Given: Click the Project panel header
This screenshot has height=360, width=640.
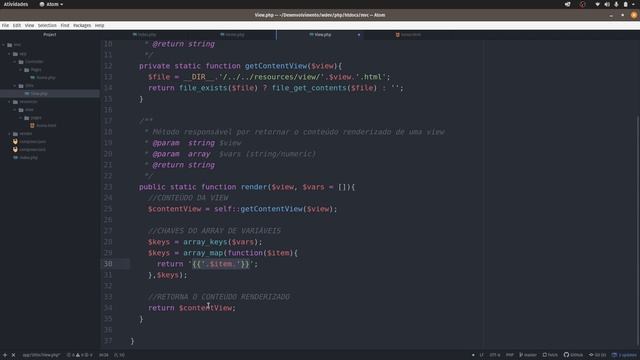Looking at the screenshot, I should 50,35.
